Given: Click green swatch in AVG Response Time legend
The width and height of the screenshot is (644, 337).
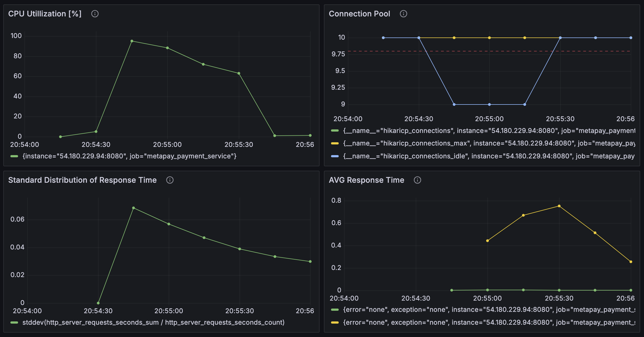Looking at the screenshot, I should click(x=335, y=310).
